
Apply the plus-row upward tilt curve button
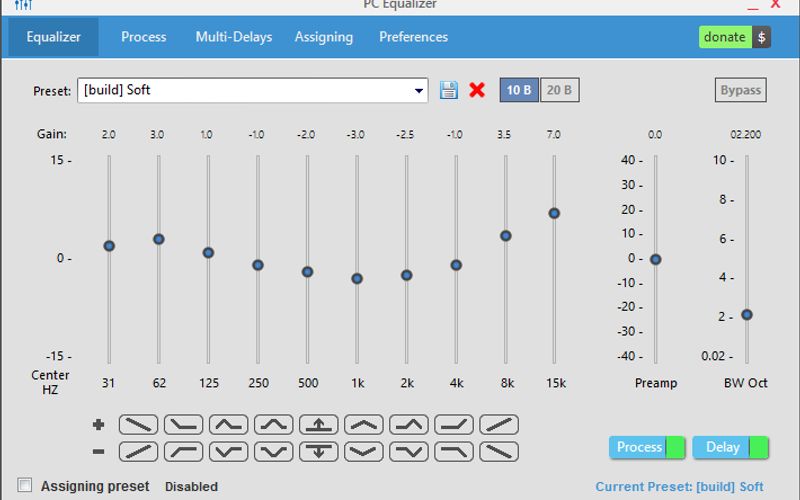(499, 424)
